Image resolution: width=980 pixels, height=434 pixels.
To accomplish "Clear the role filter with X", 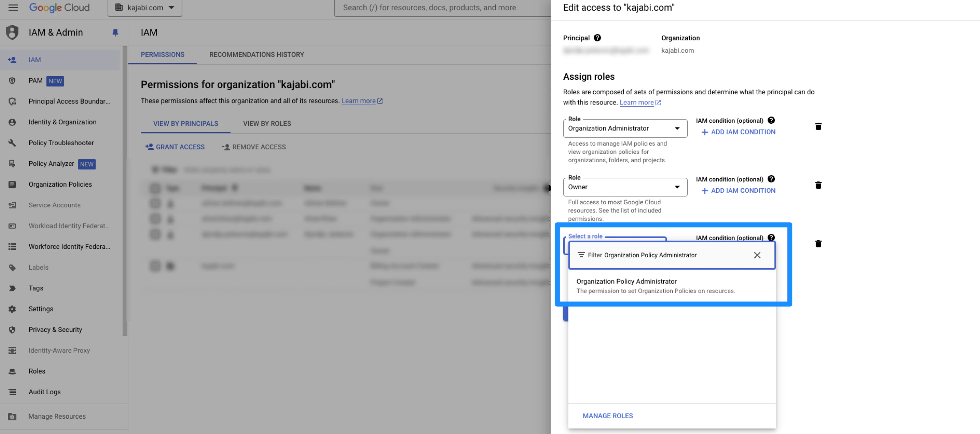I will pos(757,255).
